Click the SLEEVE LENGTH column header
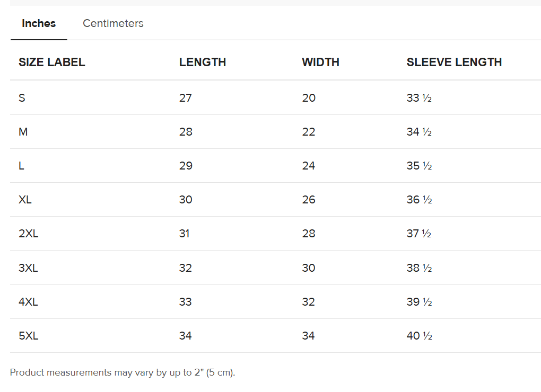This screenshot has width=541, height=392. [x=454, y=62]
